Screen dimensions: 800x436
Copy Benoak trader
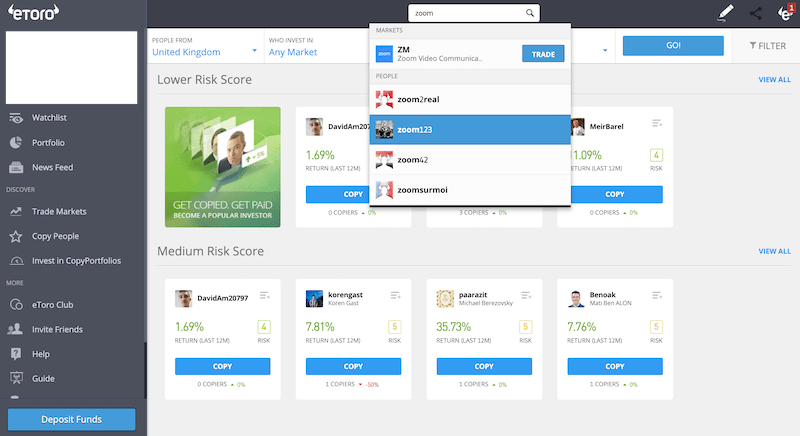click(x=615, y=366)
